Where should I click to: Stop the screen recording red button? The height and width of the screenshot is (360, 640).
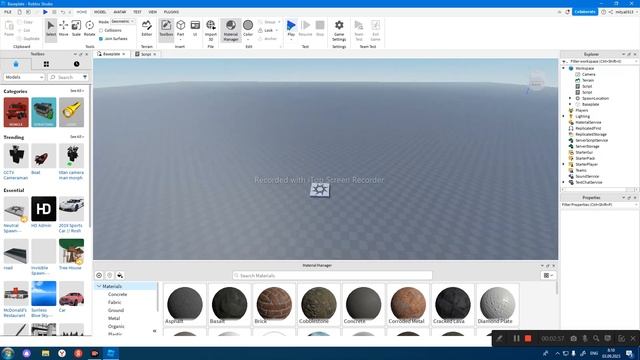click(528, 338)
